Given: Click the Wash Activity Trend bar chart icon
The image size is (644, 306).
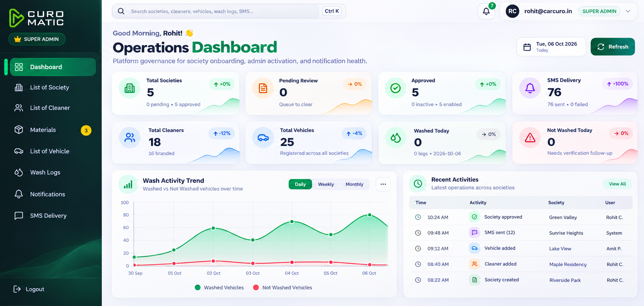Looking at the screenshot, I should click(128, 185).
